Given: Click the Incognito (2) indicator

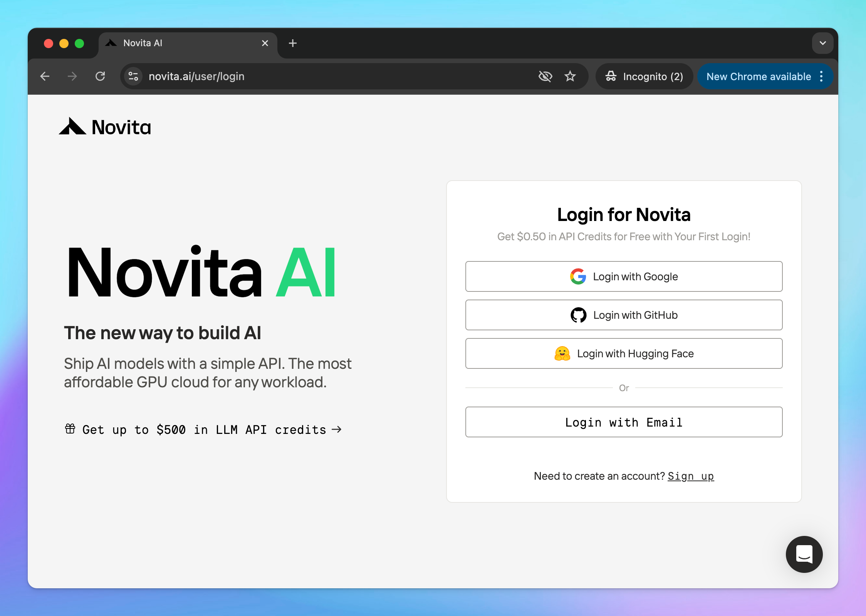Looking at the screenshot, I should 644,76.
